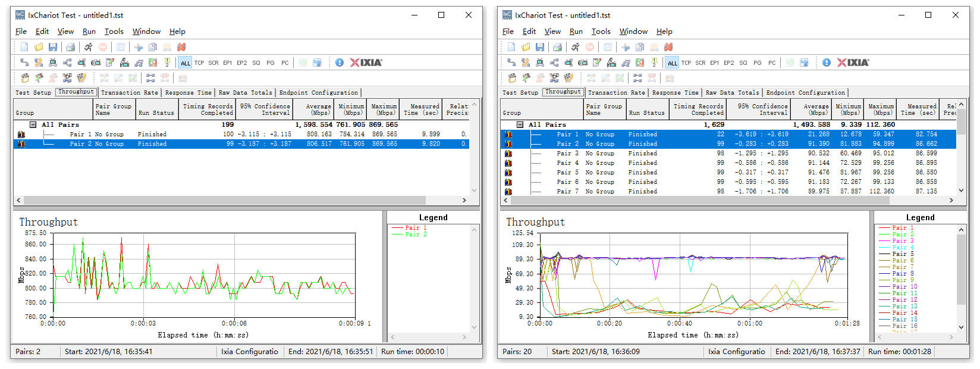
Task: Click 95% Confidence Interval header in right window
Action: click(759, 110)
